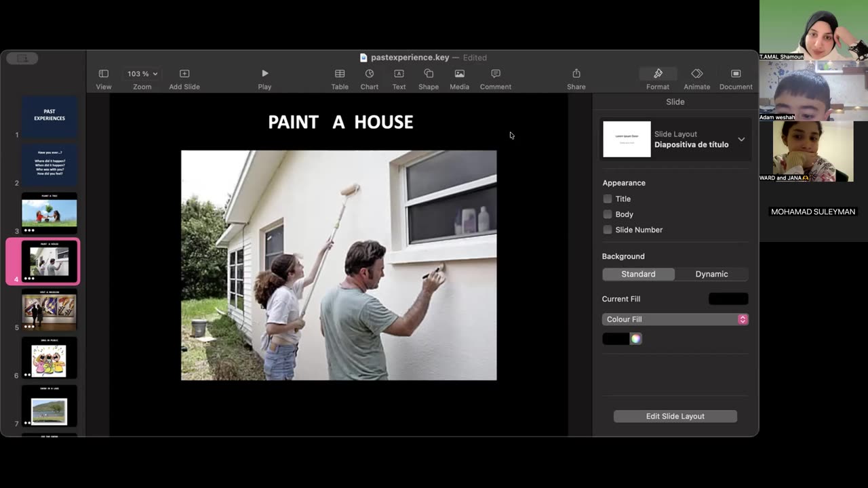Open the Zoom percentage dropdown
The width and height of the screenshot is (868, 488).
click(x=142, y=73)
